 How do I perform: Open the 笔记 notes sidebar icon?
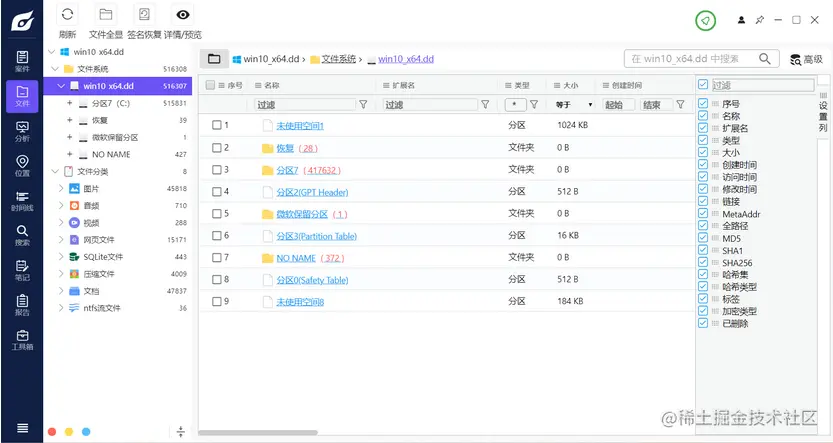pyautogui.click(x=22, y=270)
